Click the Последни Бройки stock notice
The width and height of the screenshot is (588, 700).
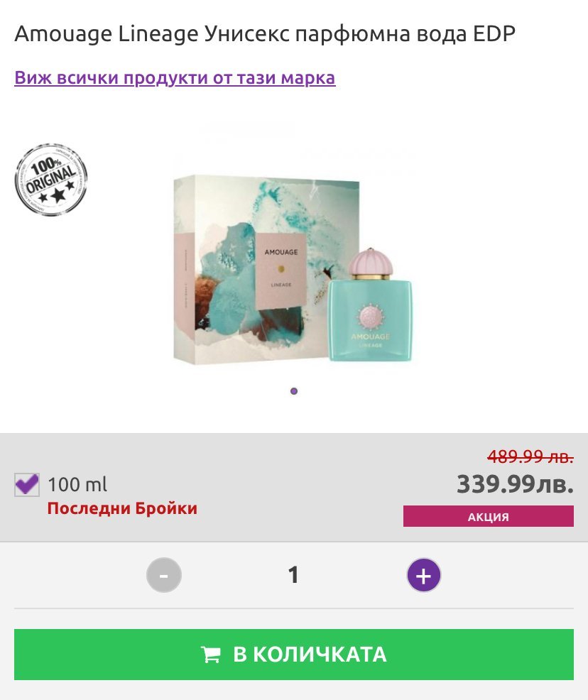[x=122, y=508]
